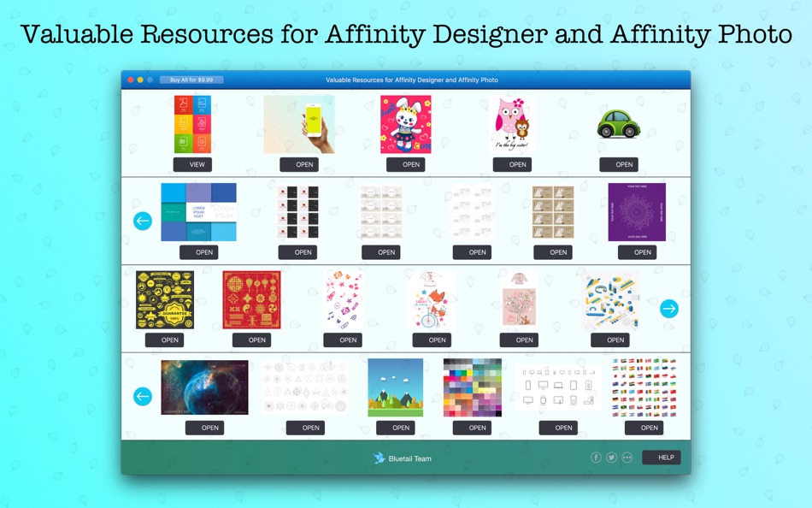Select the pink tree illustration thumbnail
Screen dimensions: 812x508
tap(519, 299)
